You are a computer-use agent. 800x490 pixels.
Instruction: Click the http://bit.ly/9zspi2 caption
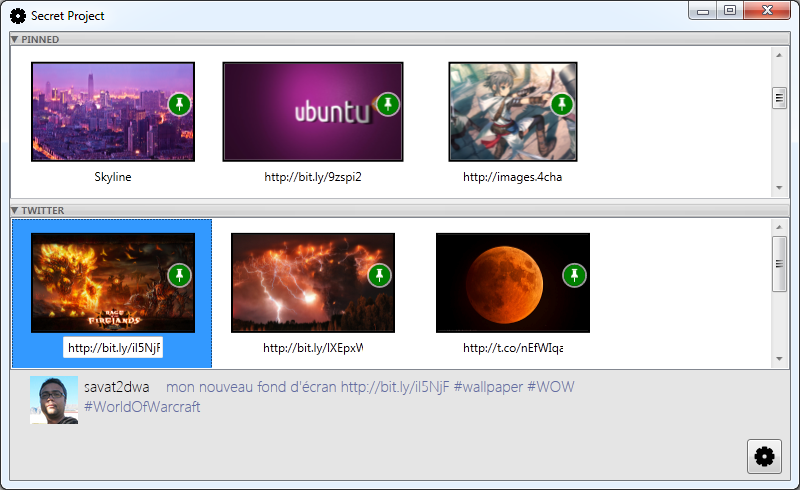click(313, 177)
